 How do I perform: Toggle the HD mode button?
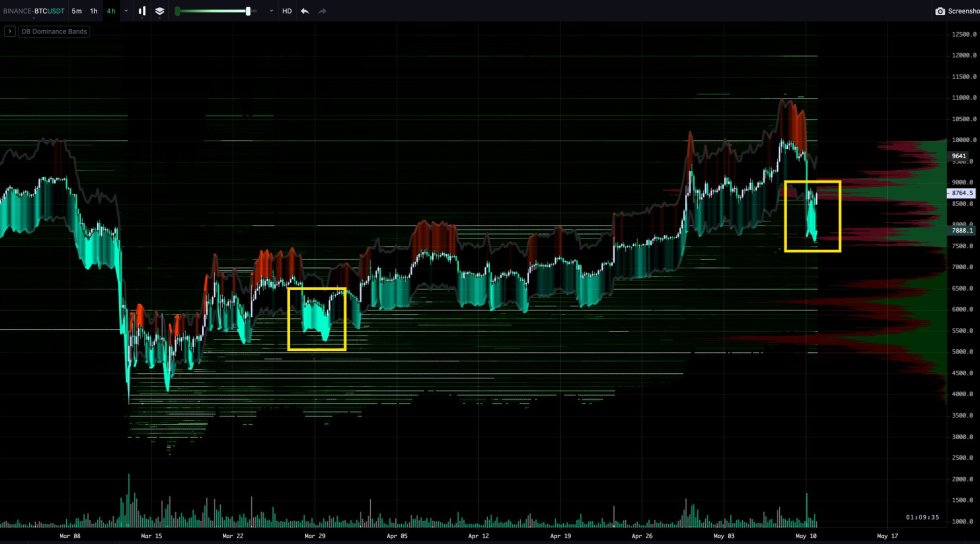[x=287, y=11]
